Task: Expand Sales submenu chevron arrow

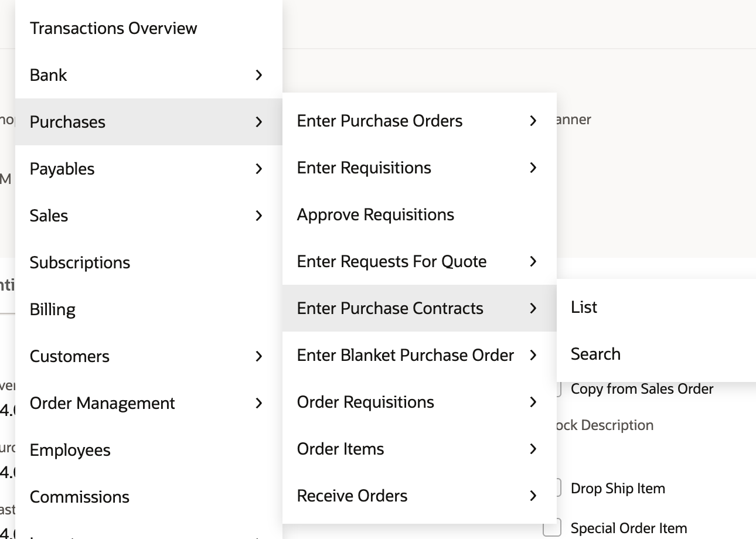Action: (x=259, y=216)
